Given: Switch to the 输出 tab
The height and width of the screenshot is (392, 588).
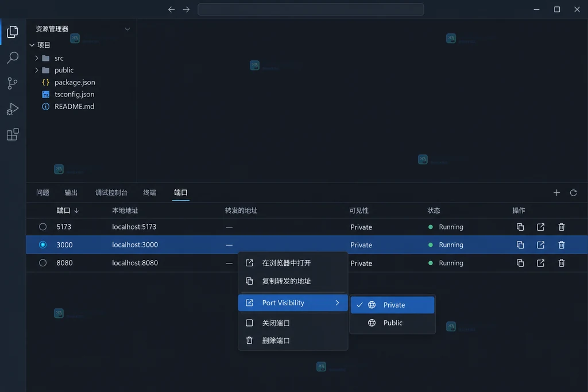Looking at the screenshot, I should [71, 193].
